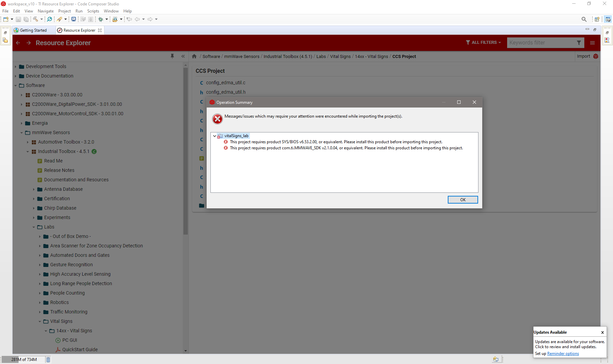Screen dimensions: 613x364
Task: Click the toolbar Back arrow icon
Action: tap(137, 19)
